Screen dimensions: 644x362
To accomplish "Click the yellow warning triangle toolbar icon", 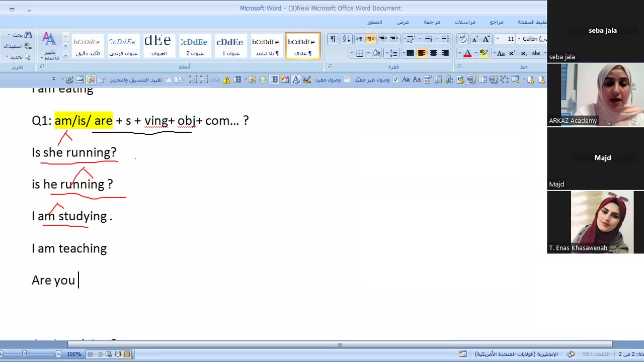I will tap(227, 79).
